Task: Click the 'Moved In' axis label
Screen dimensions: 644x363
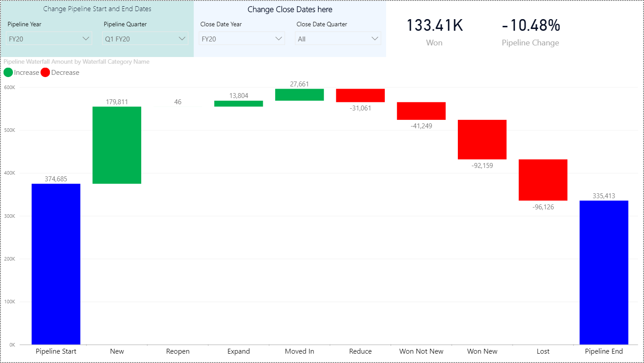Action: pyautogui.click(x=300, y=351)
